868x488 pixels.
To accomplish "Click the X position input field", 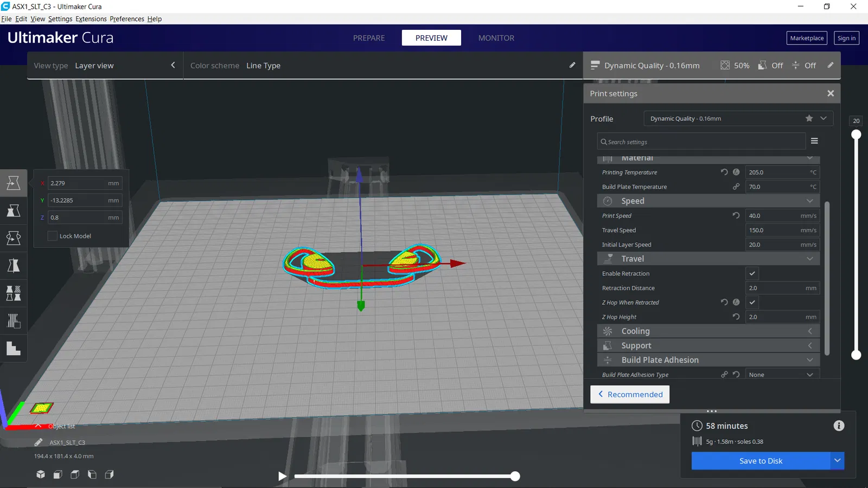I will click(85, 183).
